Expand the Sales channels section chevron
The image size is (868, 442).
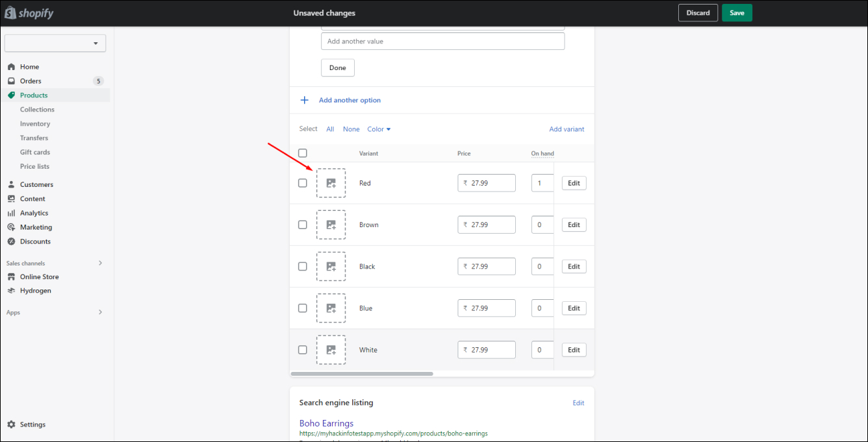(100, 263)
